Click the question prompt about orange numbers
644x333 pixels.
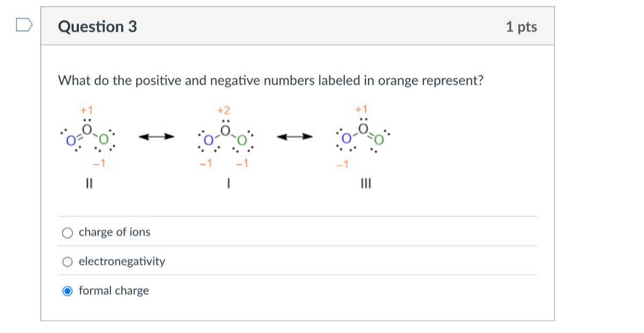click(271, 80)
